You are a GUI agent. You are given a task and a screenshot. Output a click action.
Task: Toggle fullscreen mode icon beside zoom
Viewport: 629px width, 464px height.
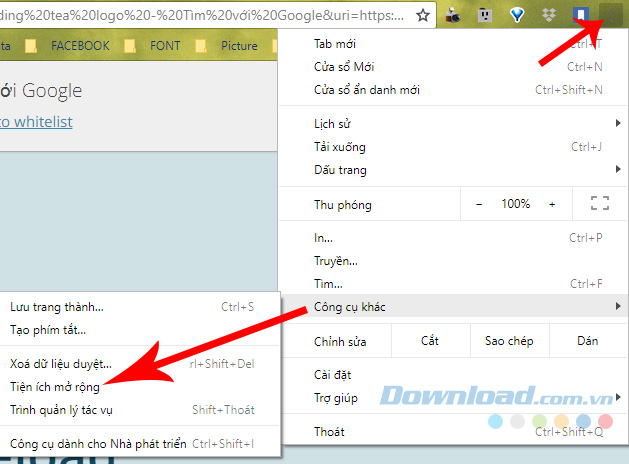(x=600, y=203)
